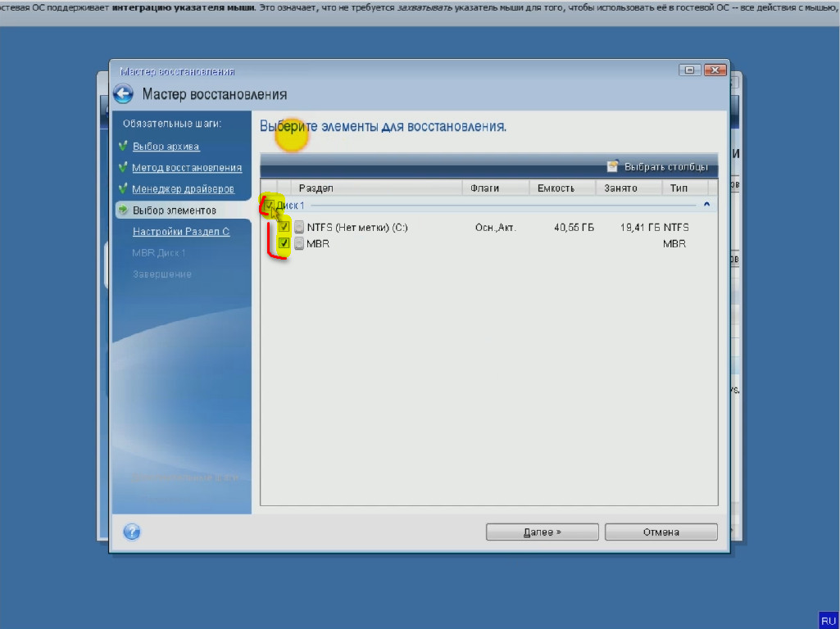840x629 pixels.
Task: Uncheck the NTFS (C:) partition checkbox
Action: 284,227
